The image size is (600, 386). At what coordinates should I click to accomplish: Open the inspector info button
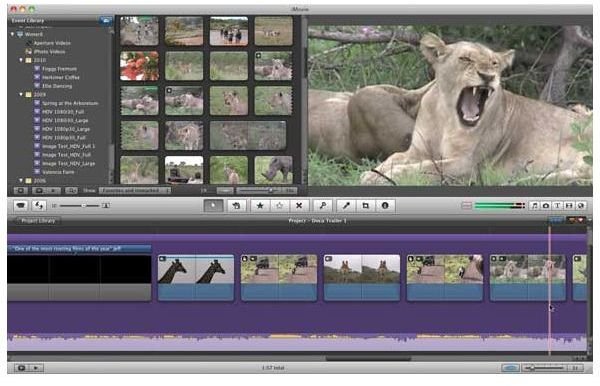click(x=385, y=206)
